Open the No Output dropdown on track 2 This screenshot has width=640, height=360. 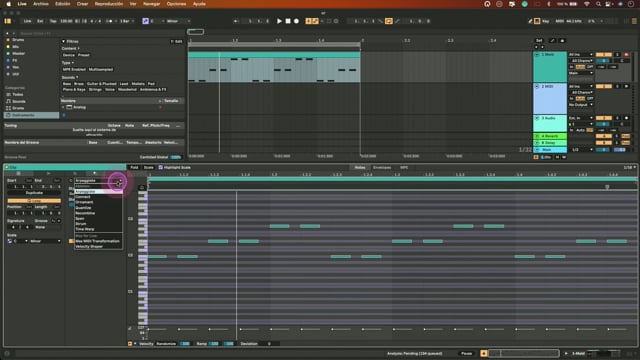pyautogui.click(x=580, y=105)
